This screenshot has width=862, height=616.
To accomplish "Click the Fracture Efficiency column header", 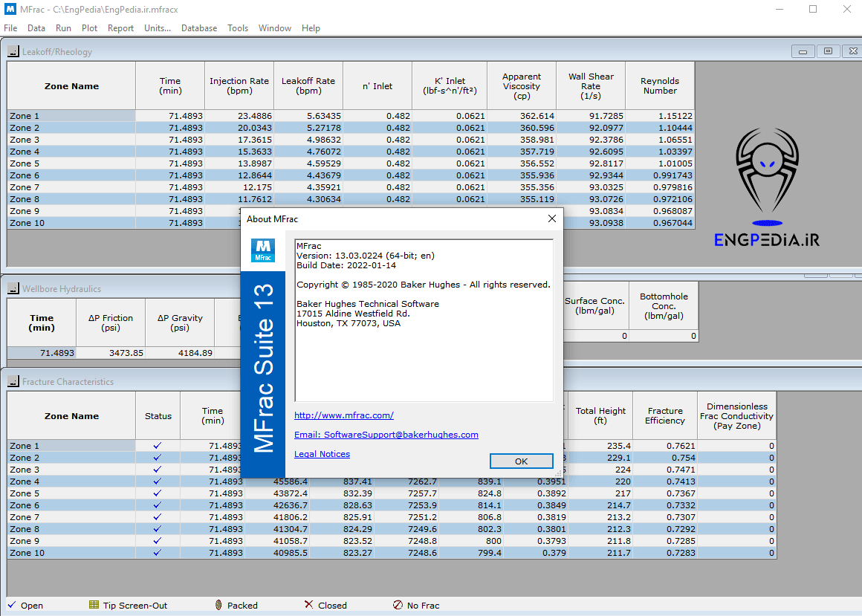I will point(664,415).
